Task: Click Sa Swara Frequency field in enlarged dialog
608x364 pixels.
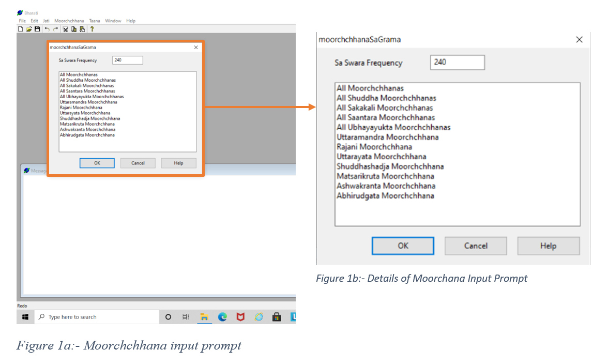Action: tap(457, 63)
